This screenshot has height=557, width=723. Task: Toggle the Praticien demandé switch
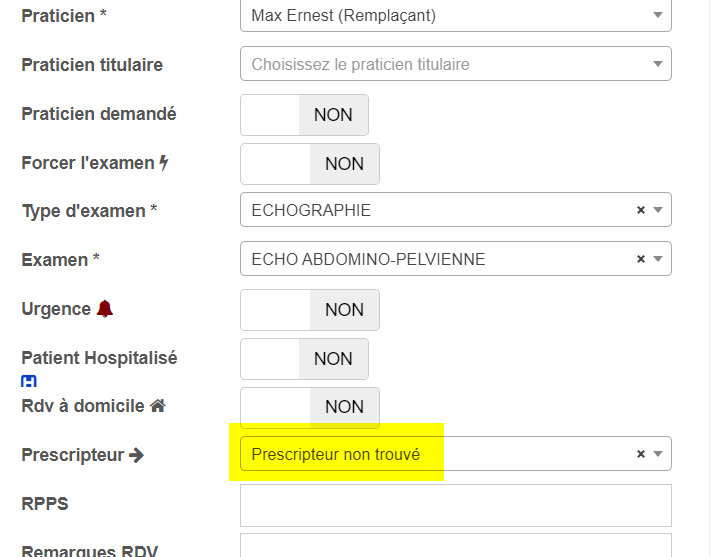click(x=304, y=115)
